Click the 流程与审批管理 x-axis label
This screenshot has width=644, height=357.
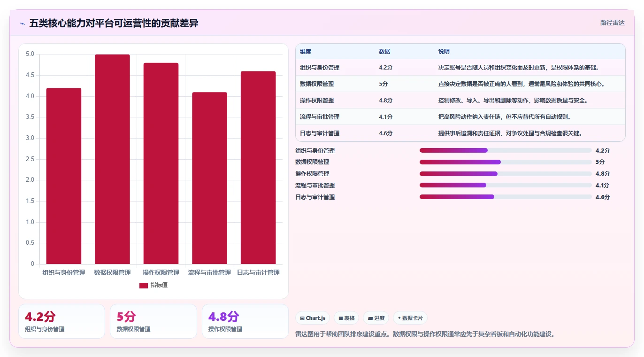(x=209, y=272)
